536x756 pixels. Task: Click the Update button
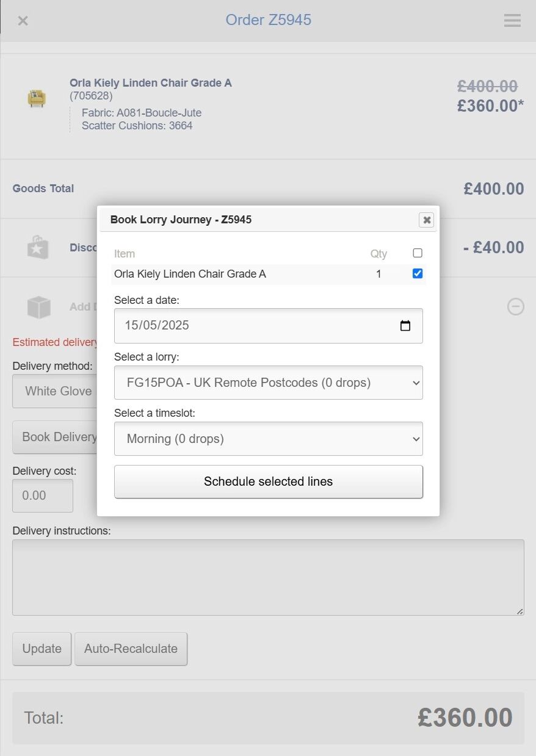[42, 649]
